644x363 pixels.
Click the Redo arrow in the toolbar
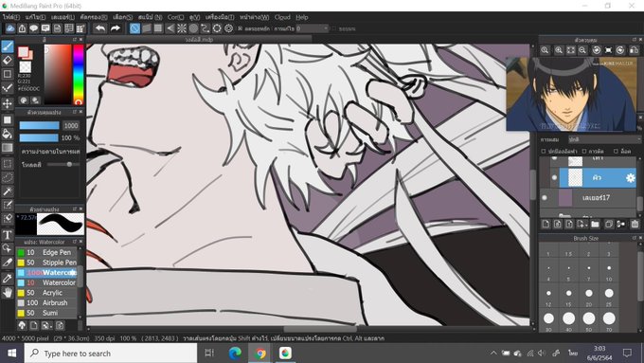tap(116, 28)
